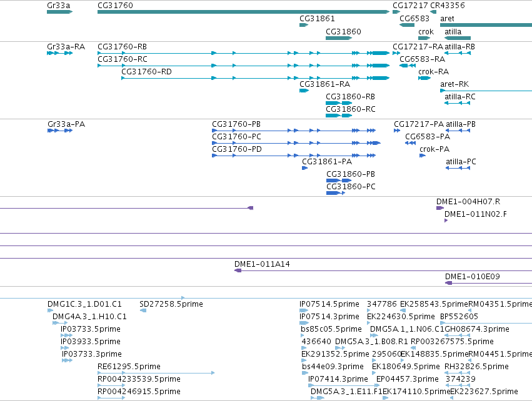This screenshot has height=401, width=532.
Task: Select protein CG31760-PD
Action: (237, 149)
